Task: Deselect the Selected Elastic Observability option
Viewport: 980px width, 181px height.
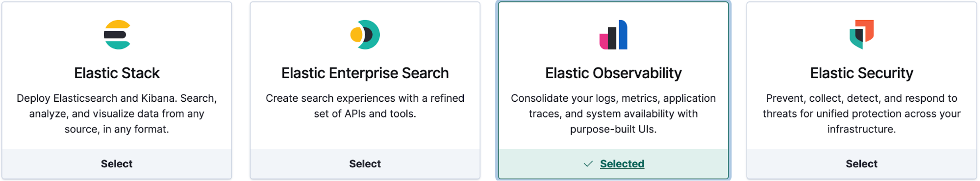Action: click(613, 164)
